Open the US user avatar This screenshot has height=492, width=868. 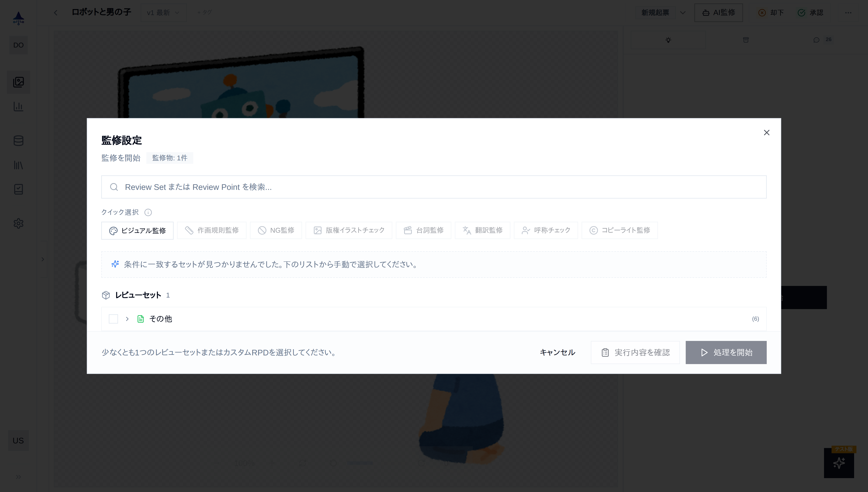pos(18,440)
